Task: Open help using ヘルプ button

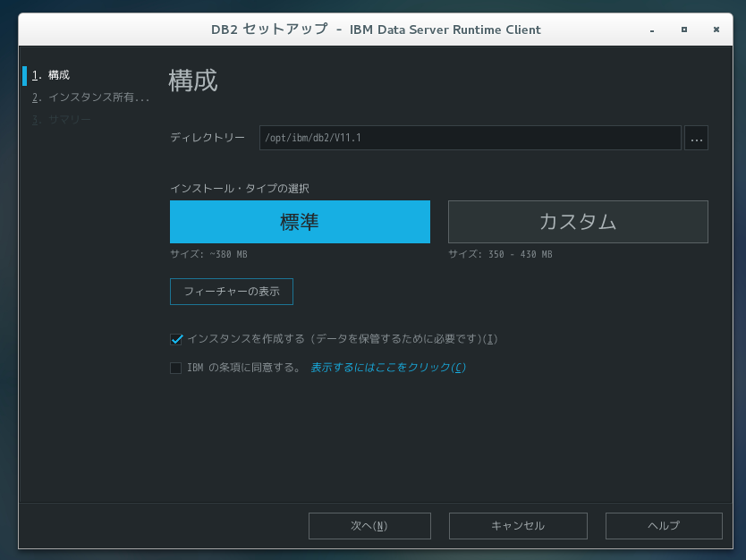Action: point(664,525)
